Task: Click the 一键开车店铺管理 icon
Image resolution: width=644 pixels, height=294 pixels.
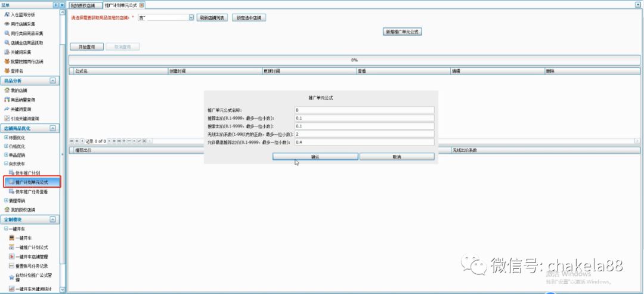Action: click(x=11, y=256)
